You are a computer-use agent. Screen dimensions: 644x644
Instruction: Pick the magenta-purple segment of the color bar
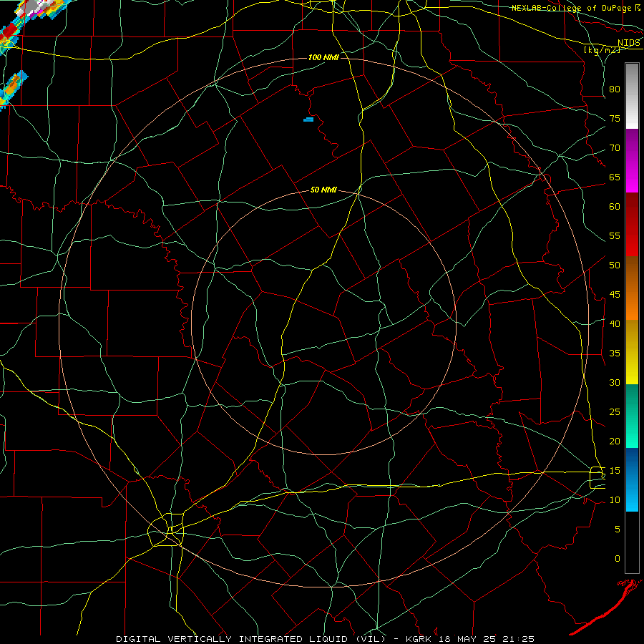(x=632, y=160)
